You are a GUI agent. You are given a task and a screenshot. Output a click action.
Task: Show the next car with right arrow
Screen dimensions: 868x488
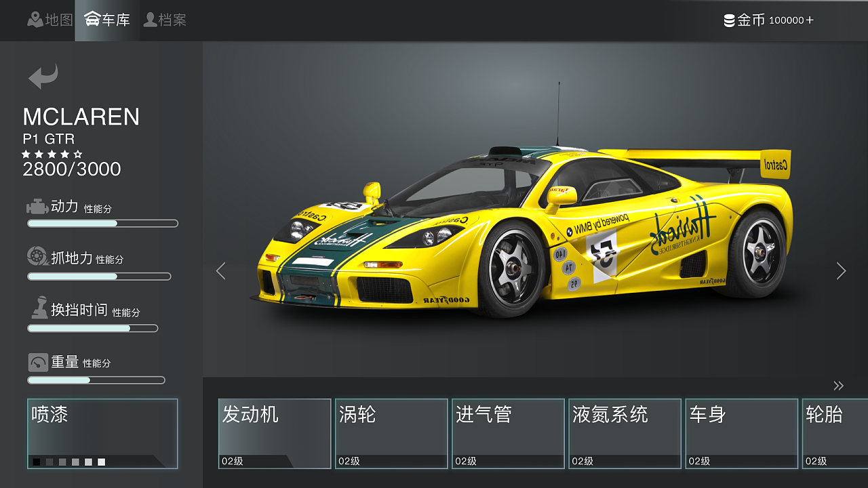pyautogui.click(x=842, y=271)
